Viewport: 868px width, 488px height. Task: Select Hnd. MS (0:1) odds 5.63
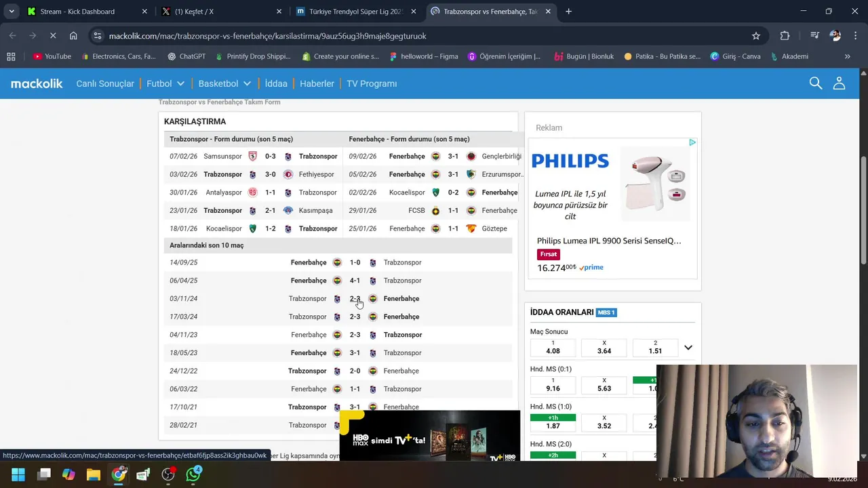click(x=604, y=385)
